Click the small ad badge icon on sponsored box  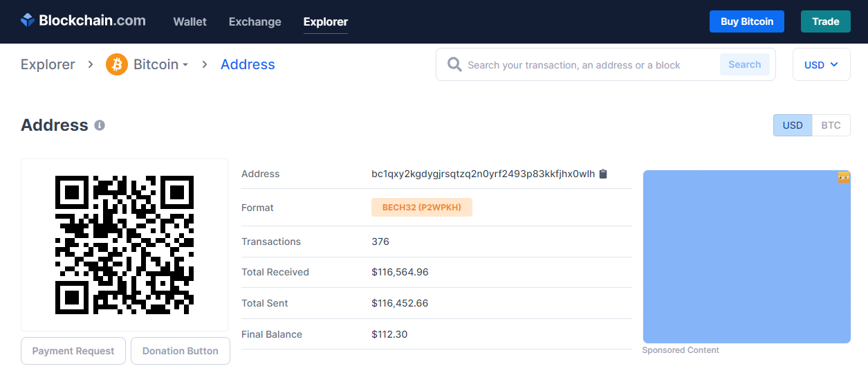(x=843, y=177)
